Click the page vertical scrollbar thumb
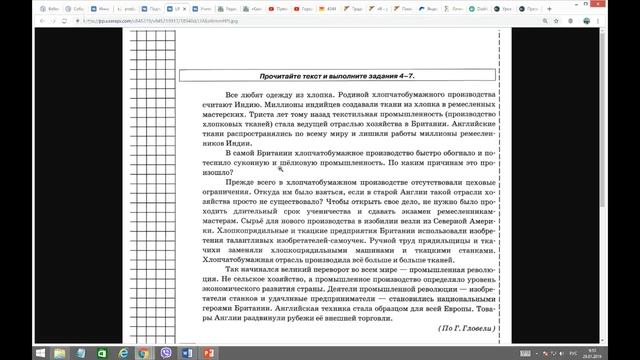Image resolution: width=640 pixels, height=360 pixels. [602, 119]
